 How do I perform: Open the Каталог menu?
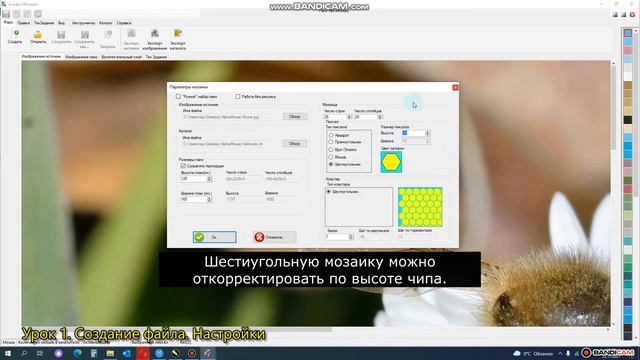[x=106, y=23]
